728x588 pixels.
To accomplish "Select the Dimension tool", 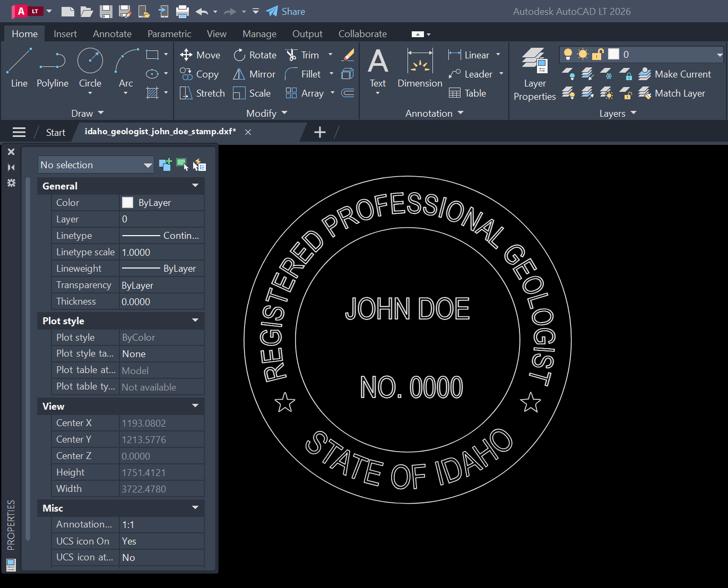I will (420, 68).
